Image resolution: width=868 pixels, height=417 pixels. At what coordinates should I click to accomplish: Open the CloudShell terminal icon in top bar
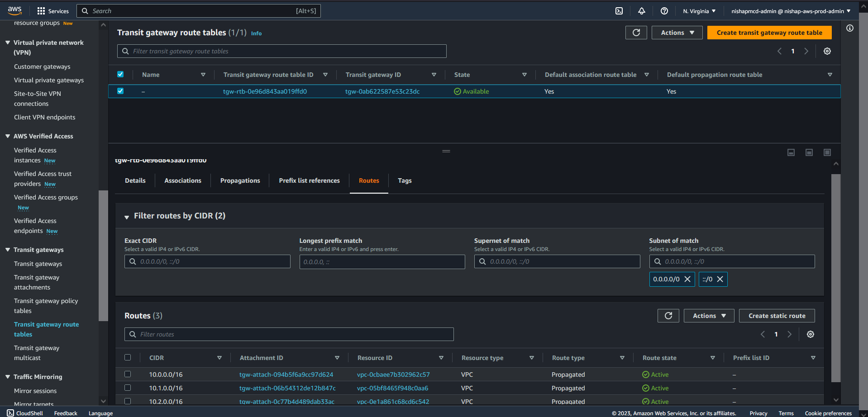coord(619,11)
